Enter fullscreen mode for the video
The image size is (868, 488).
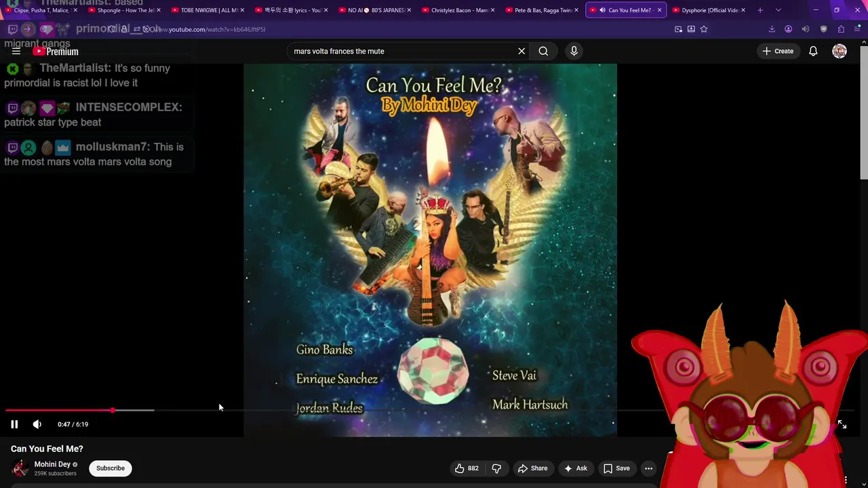tap(842, 424)
